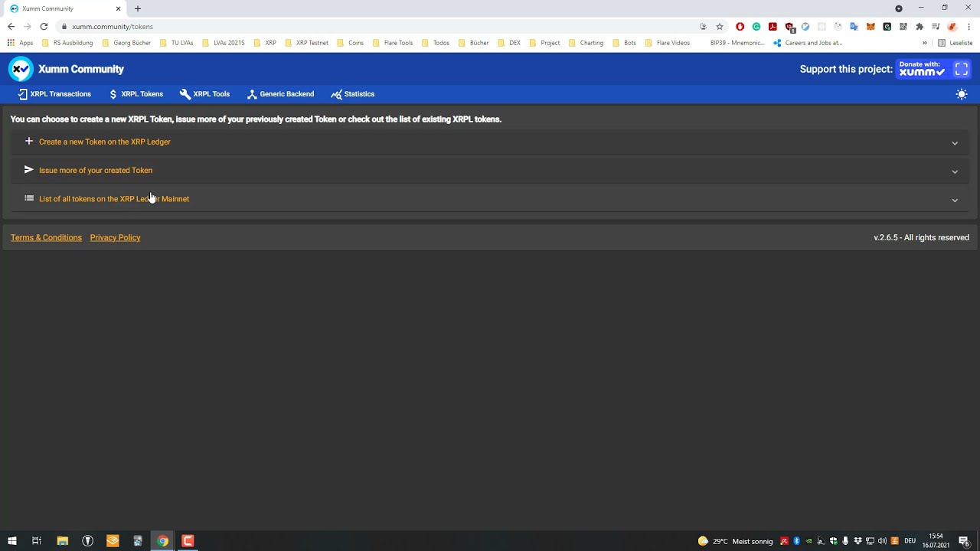Open the XRPL Tools menu
This screenshot has width=980, height=551.
pos(204,94)
